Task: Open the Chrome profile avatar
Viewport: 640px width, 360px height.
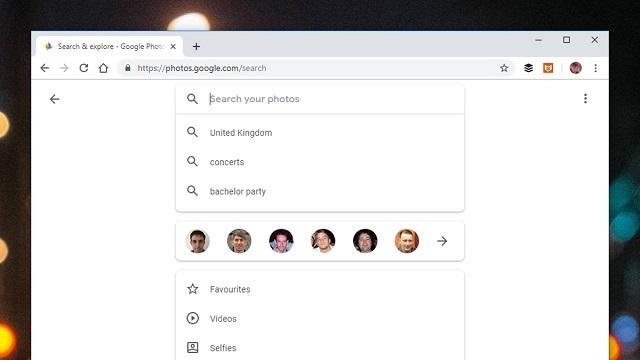Action: (x=576, y=68)
